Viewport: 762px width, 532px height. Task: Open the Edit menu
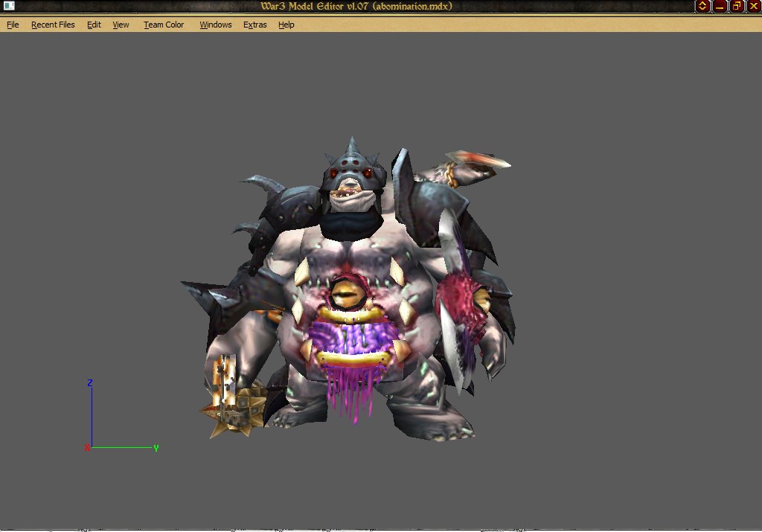click(x=94, y=25)
